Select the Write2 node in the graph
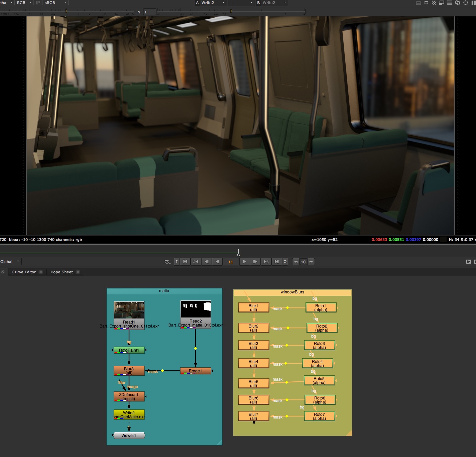476x457 pixels. 129,415
